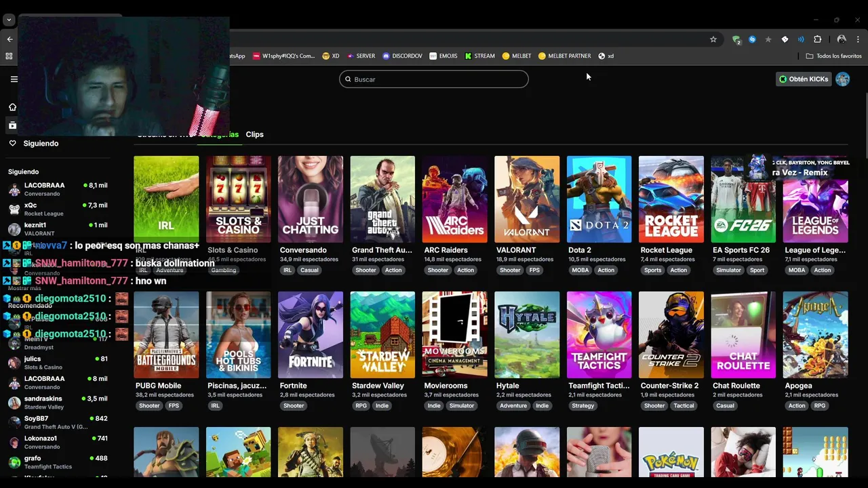Open Chrome's three-dot menu

tap(858, 39)
